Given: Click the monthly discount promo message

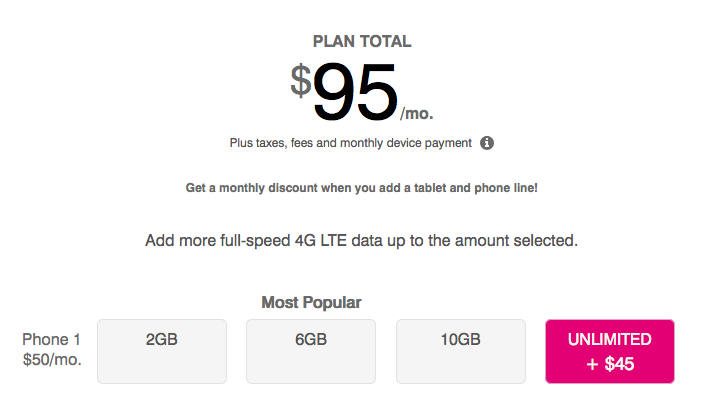Looking at the screenshot, I should click(362, 188).
